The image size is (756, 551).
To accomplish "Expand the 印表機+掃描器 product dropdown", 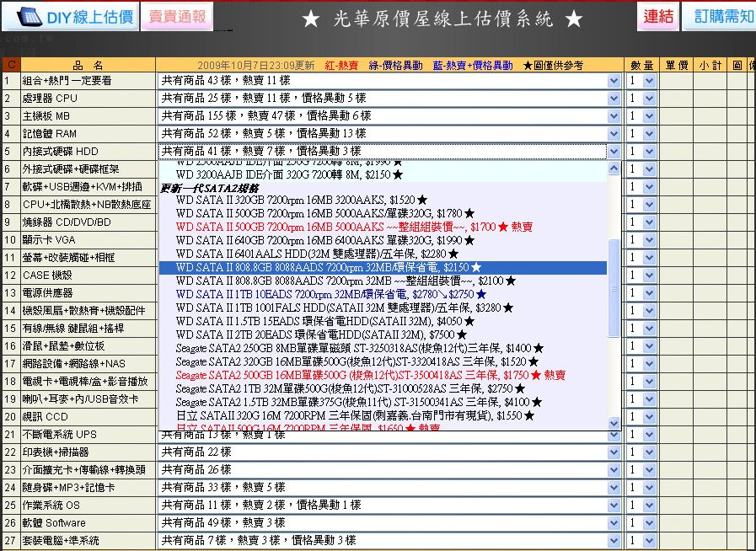I will pyautogui.click(x=614, y=452).
